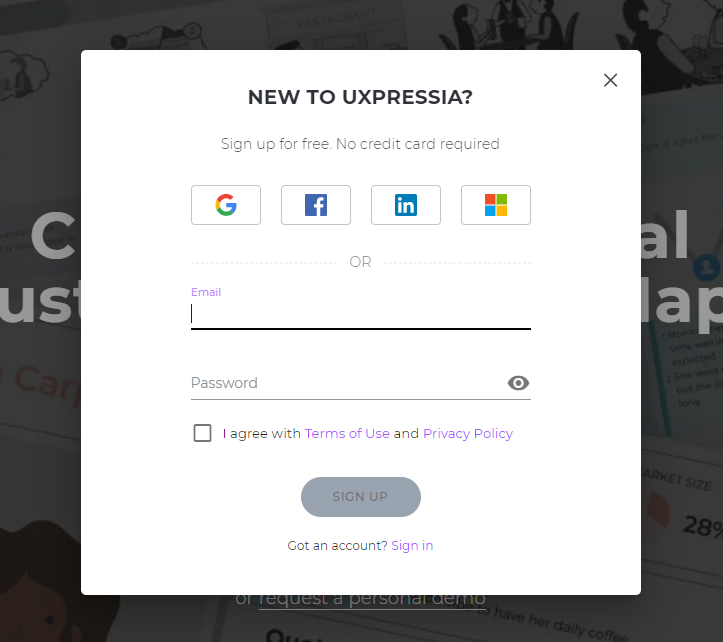
Task: Click the 'I agree with' label text
Action: [x=261, y=434]
